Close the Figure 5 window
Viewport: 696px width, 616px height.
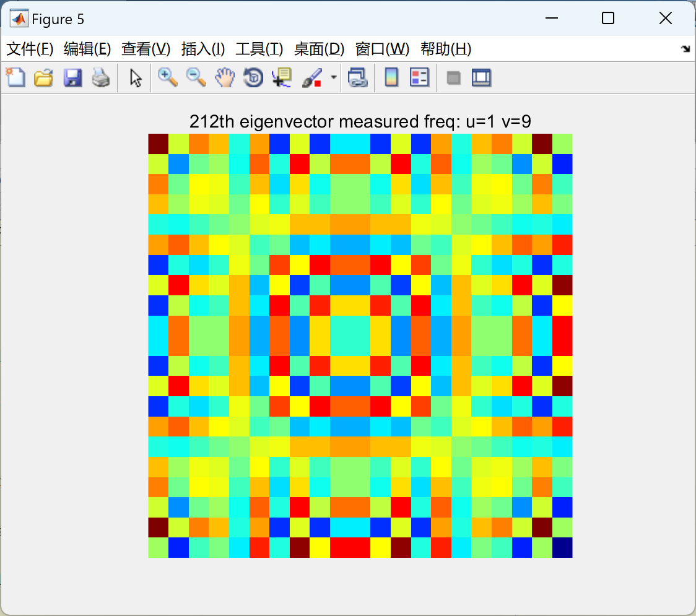click(x=666, y=18)
